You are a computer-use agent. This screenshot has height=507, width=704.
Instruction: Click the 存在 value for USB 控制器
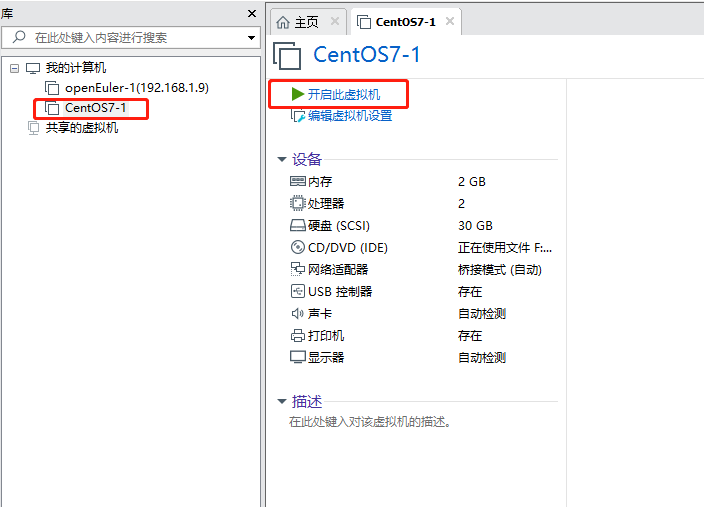coord(470,291)
